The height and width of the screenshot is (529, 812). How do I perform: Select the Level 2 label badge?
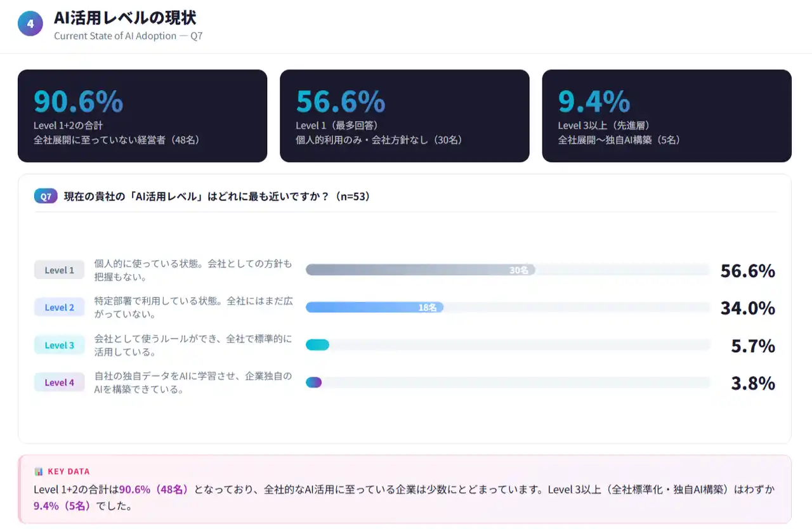(59, 308)
